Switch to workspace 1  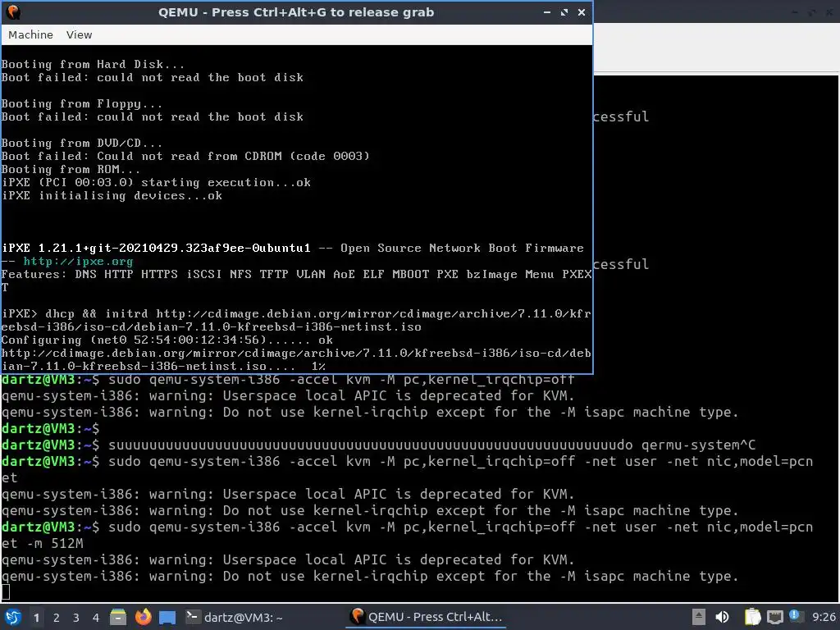(x=36, y=618)
